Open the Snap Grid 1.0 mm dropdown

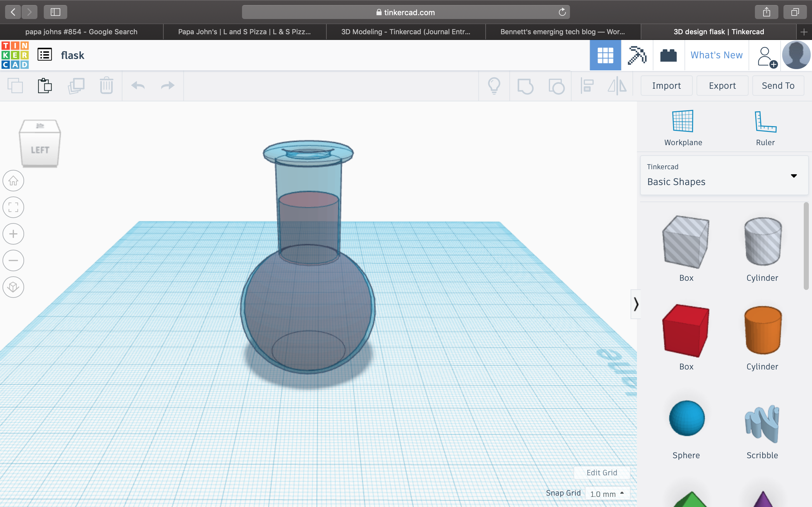[x=607, y=494]
